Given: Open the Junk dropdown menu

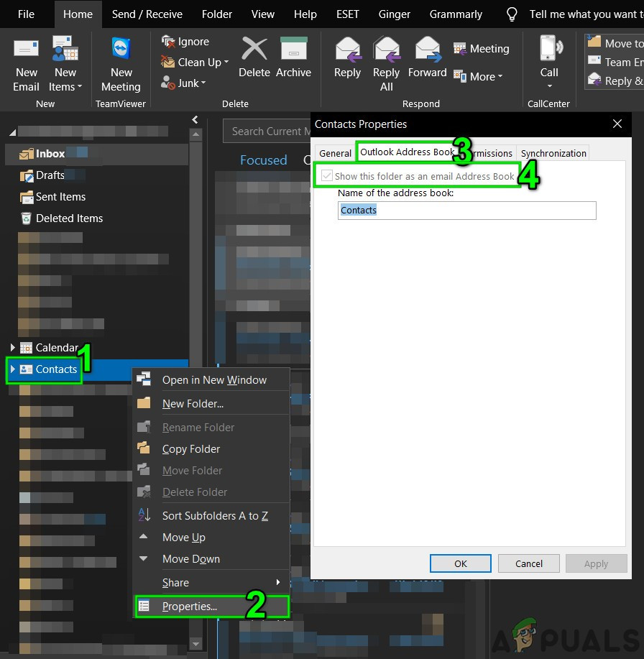Looking at the screenshot, I should point(184,83).
